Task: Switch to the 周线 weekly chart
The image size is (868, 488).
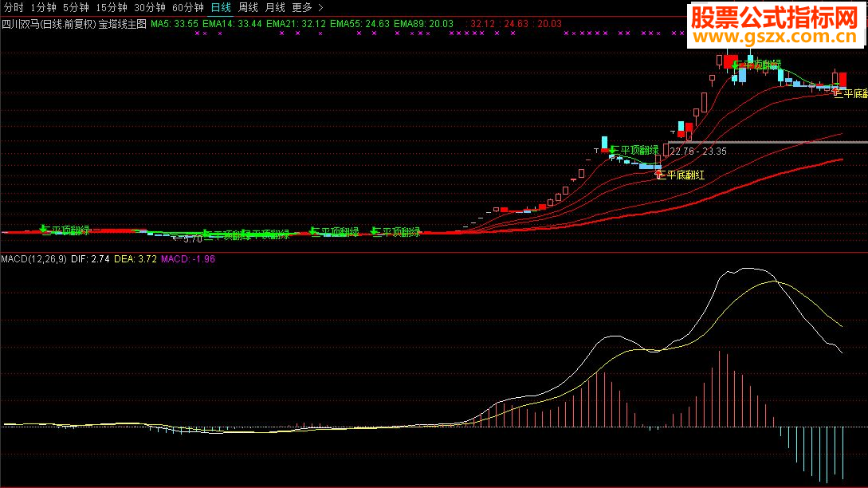Action: click(248, 8)
